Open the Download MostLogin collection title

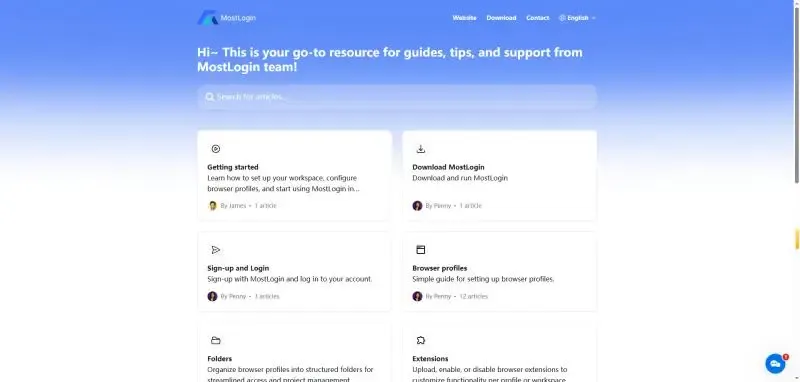(x=448, y=167)
